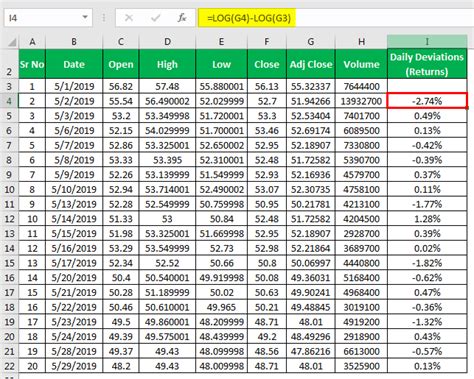Select the Open cell 48.2
The width and height of the screenshot is (474, 379).
121,366
